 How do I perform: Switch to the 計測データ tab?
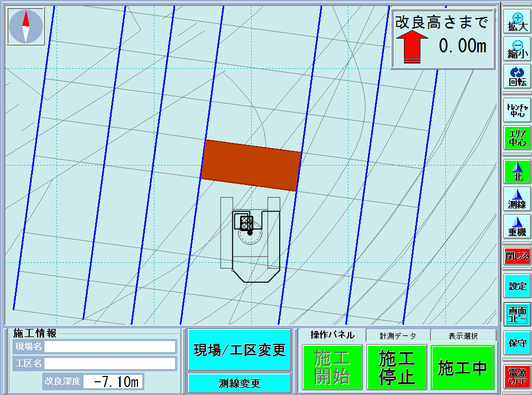tap(398, 335)
